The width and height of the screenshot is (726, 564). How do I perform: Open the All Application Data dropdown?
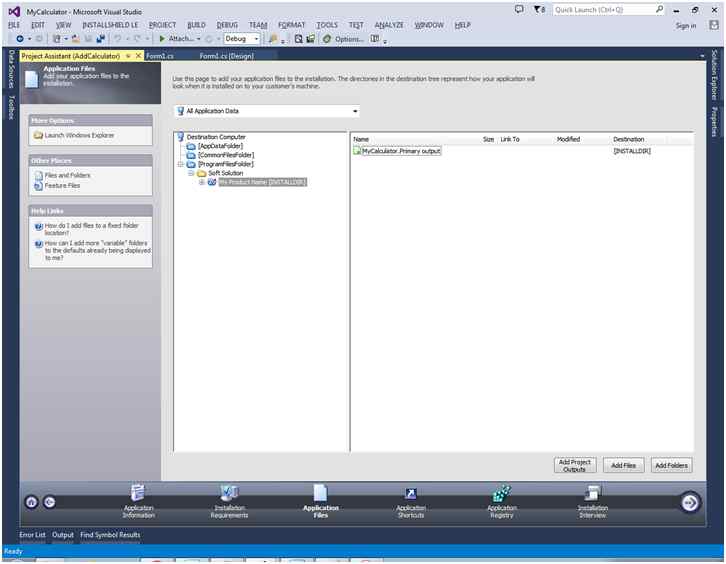(x=267, y=111)
